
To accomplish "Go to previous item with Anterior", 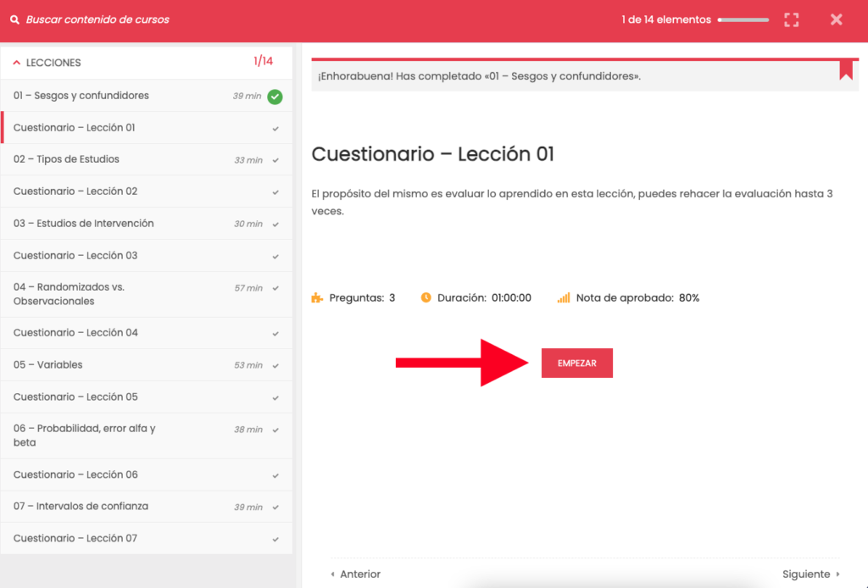I will pos(355,574).
